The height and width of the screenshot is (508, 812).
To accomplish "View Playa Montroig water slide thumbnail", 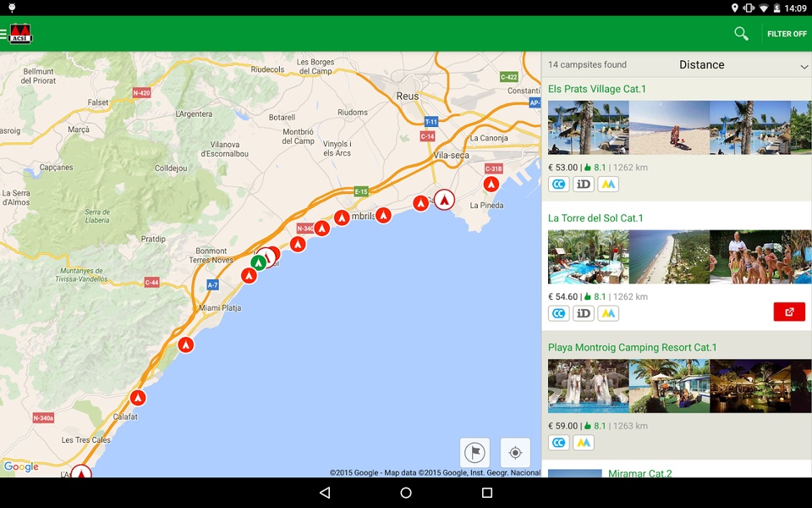I will [589, 386].
